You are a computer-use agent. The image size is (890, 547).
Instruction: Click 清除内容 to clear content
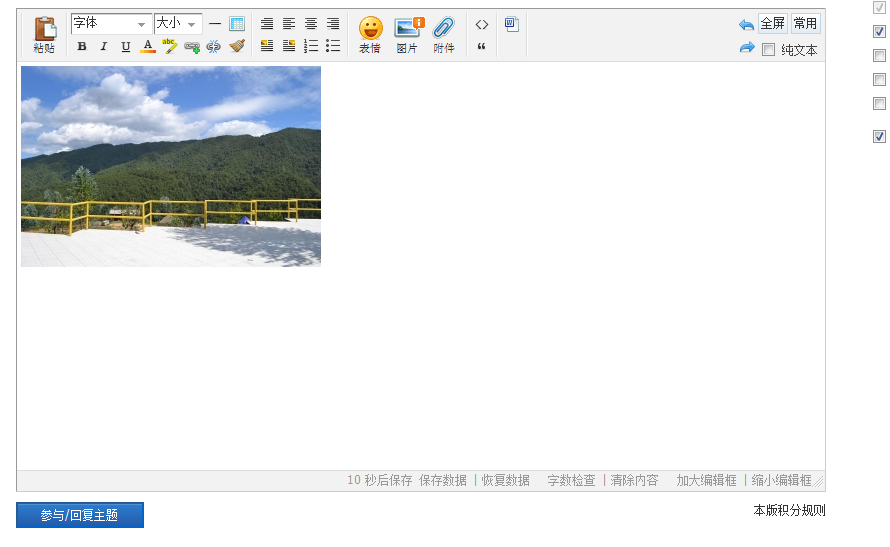click(634, 481)
